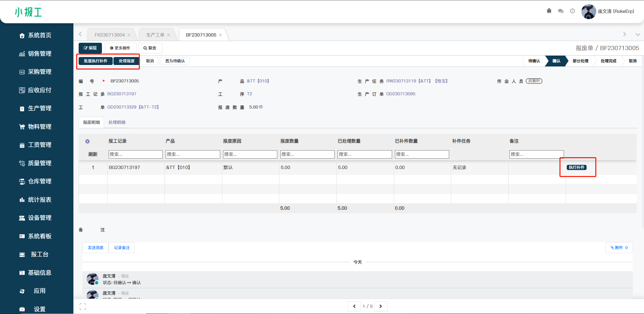Click the 执行补件 button in table row
This screenshot has width=644, height=314.
[577, 168]
